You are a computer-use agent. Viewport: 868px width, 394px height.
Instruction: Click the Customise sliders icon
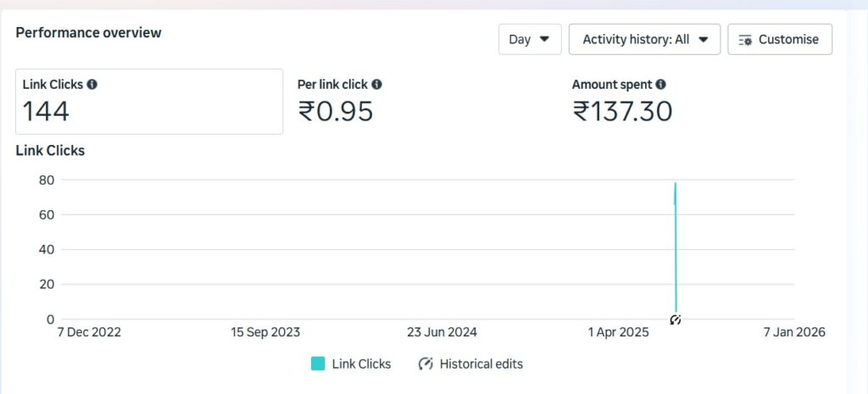746,40
